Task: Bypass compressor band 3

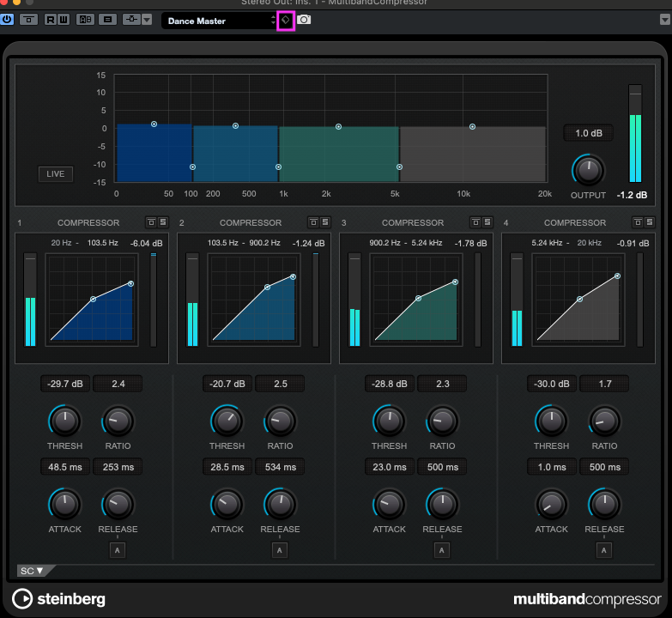Action: (475, 222)
